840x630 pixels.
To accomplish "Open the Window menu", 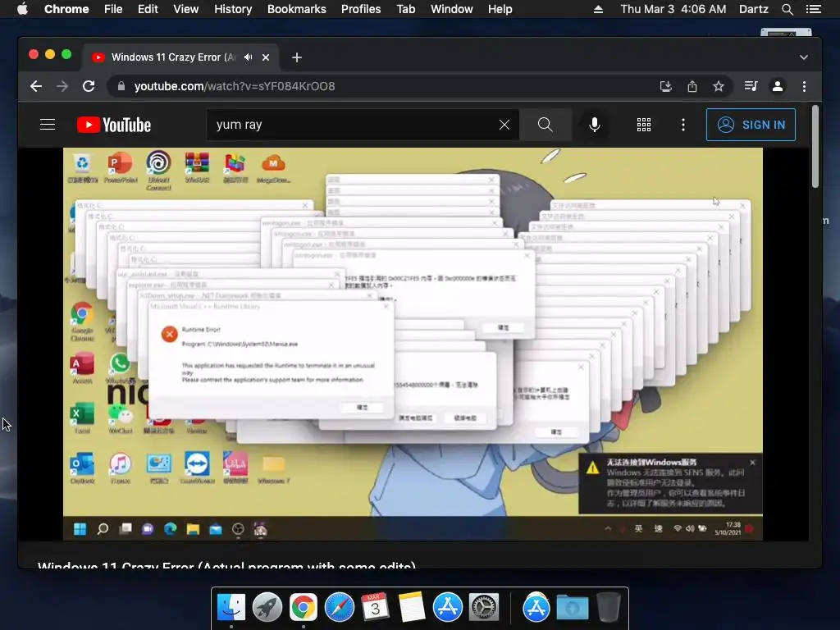I will click(x=452, y=9).
